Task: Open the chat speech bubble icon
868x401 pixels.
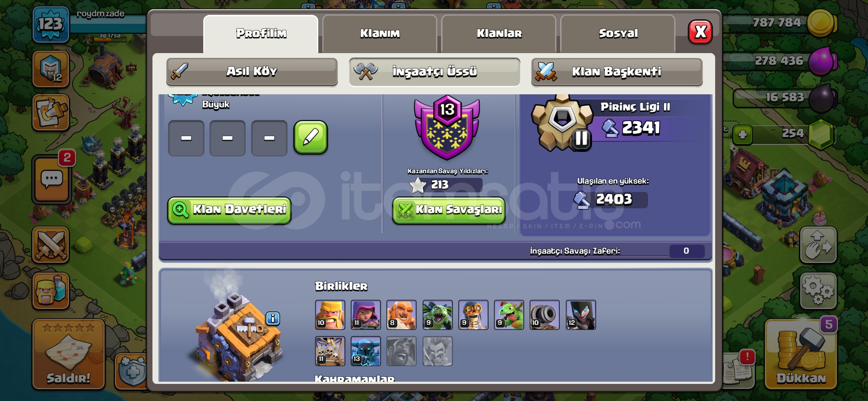Action: coord(51,180)
